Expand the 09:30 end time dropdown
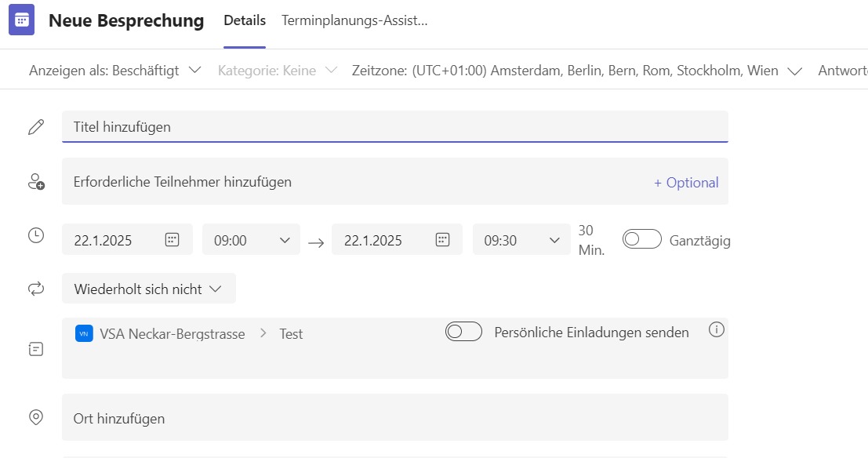 point(521,239)
